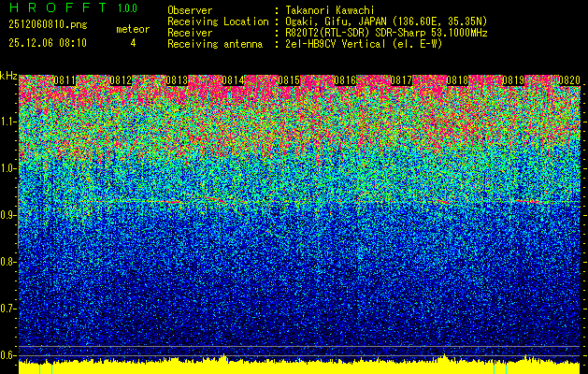Click the HROFFT title text
Screen dimensions: 588x374
(x=56, y=8)
